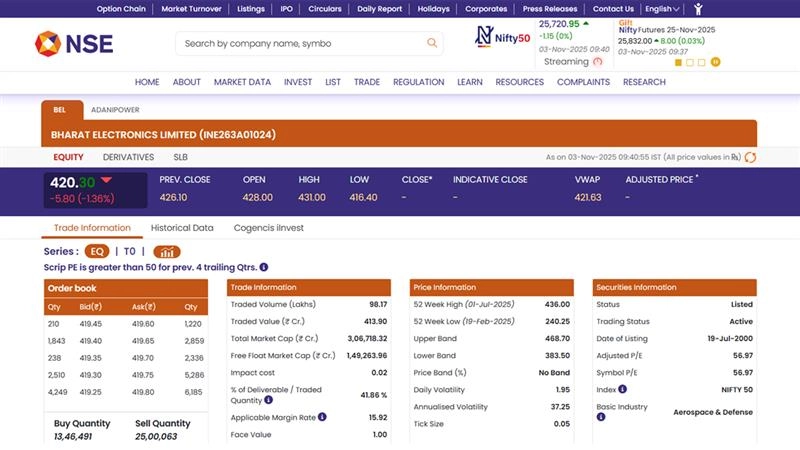Click the Scrip PE info icon
Screen dimensions: 800x450
tap(264, 267)
